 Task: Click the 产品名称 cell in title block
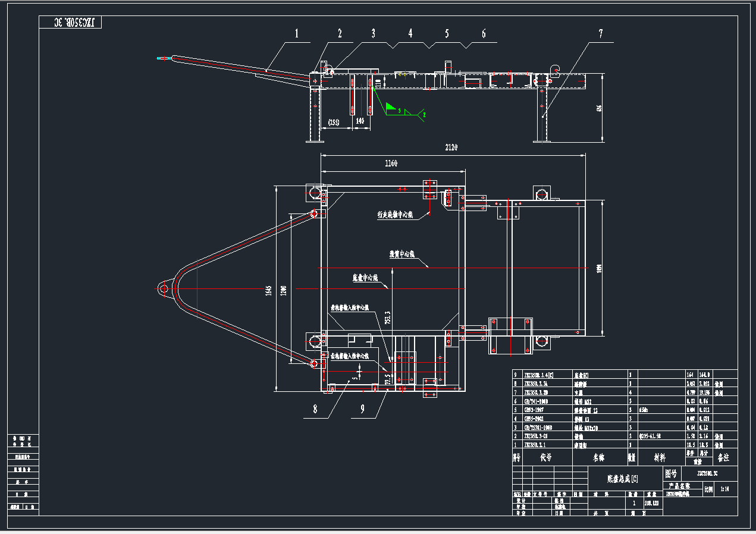click(682, 486)
